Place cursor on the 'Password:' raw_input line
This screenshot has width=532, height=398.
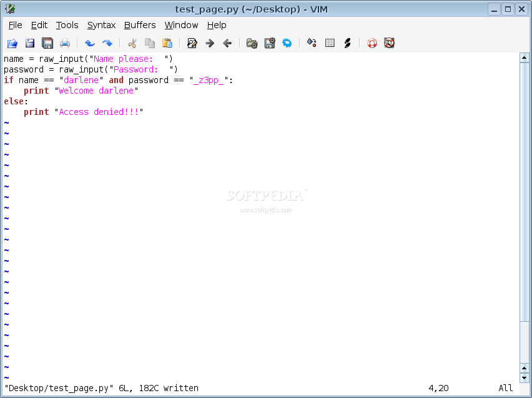click(91, 69)
